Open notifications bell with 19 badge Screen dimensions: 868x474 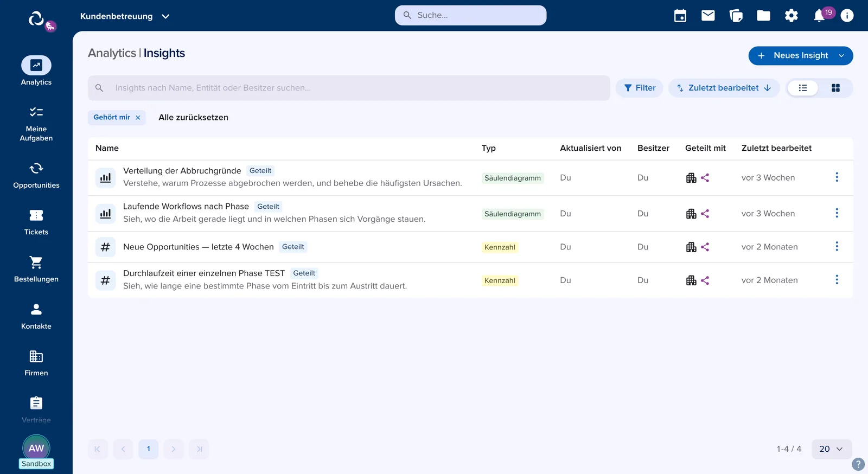coord(820,16)
